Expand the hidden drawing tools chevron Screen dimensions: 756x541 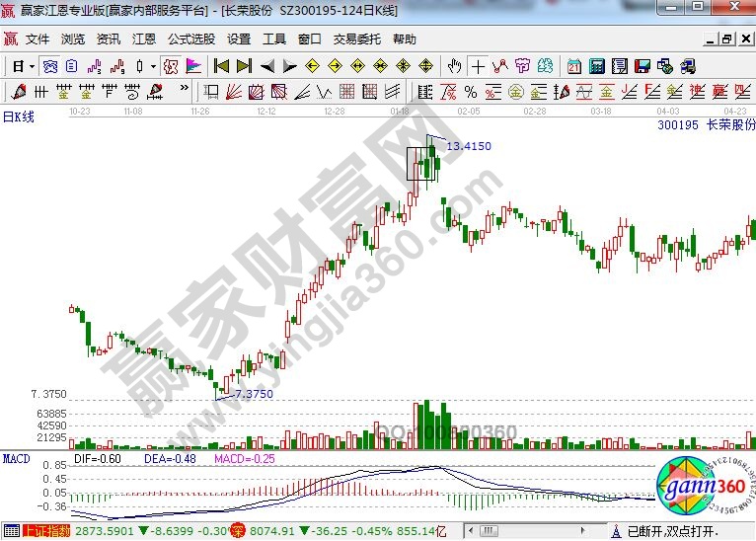click(185, 92)
